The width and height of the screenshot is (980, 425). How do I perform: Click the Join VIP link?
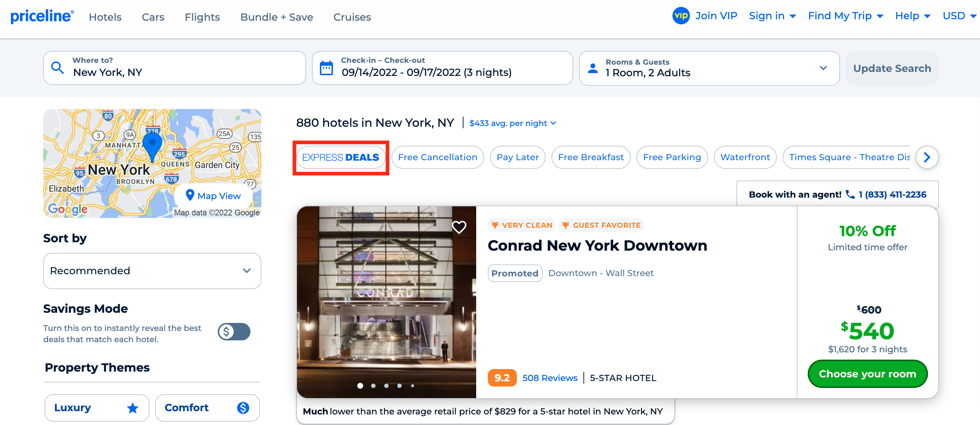click(716, 16)
